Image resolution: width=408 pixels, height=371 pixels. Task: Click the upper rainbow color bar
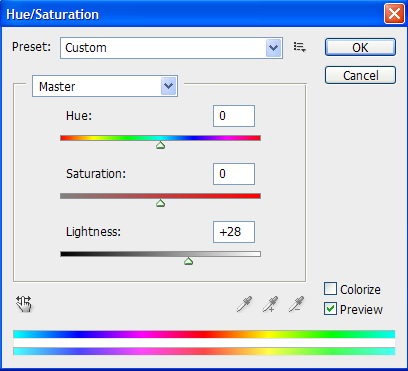click(204, 334)
